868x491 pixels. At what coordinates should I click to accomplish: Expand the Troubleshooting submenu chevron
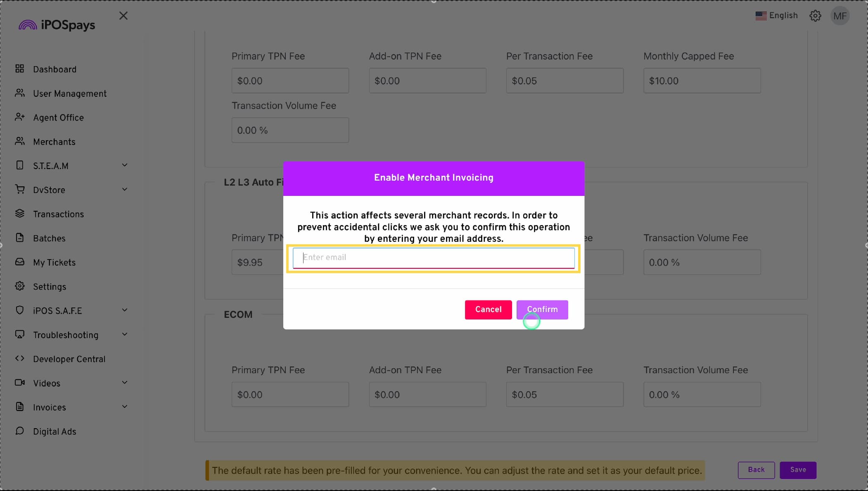124,334
